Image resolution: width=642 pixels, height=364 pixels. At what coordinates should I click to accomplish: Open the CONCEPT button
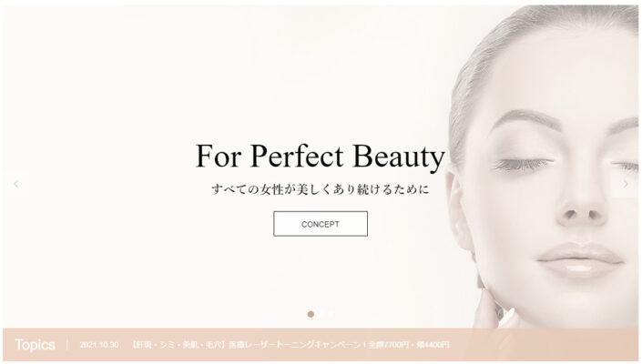point(321,224)
